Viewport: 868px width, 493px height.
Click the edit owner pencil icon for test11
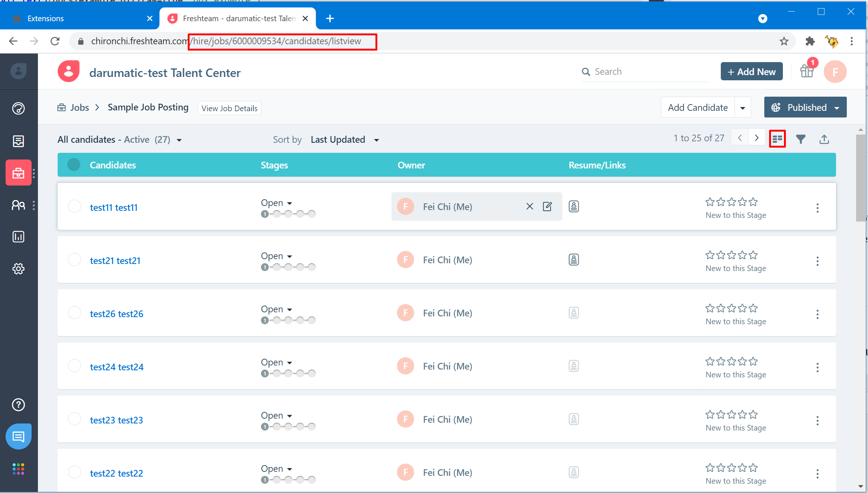click(x=547, y=206)
